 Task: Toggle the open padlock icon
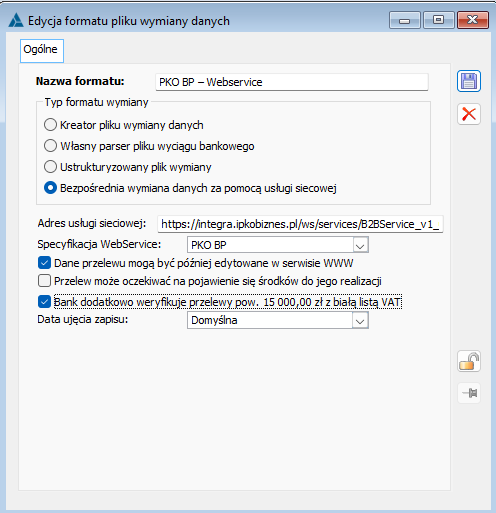pyautogui.click(x=469, y=361)
